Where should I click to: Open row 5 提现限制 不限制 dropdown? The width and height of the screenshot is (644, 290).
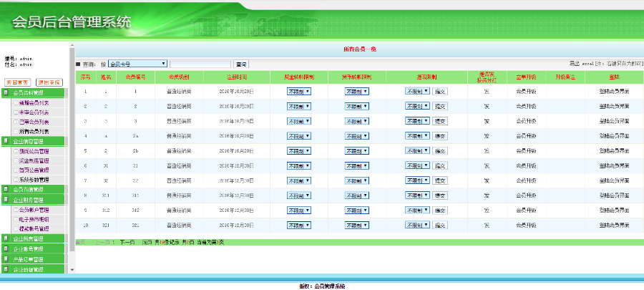[417, 151]
